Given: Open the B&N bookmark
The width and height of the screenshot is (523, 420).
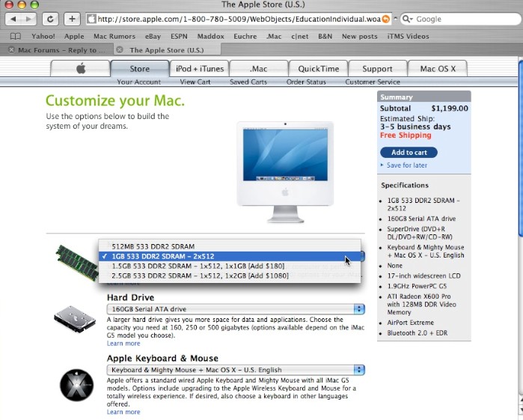Looking at the screenshot, I should (325, 36).
